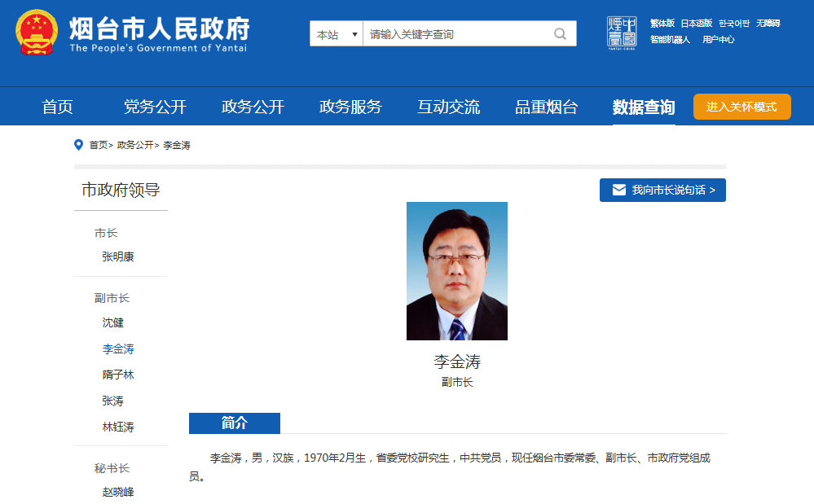Open the 本站 search scope dropdown

click(x=337, y=34)
